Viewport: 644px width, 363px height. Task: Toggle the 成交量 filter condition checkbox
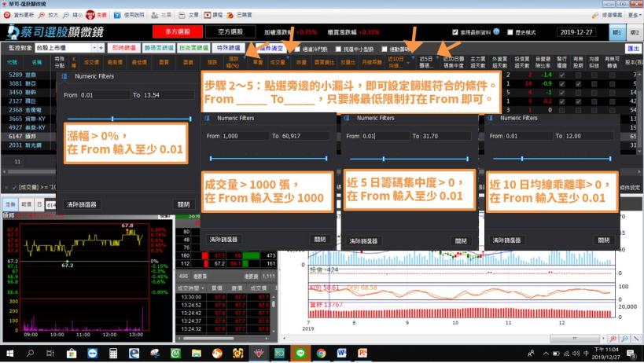point(14,187)
